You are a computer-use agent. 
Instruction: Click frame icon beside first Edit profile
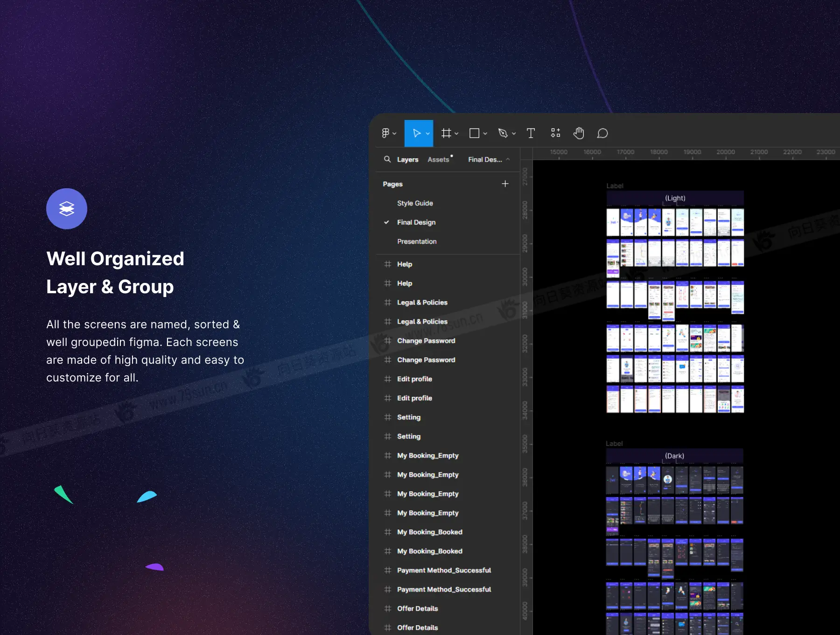[387, 379]
